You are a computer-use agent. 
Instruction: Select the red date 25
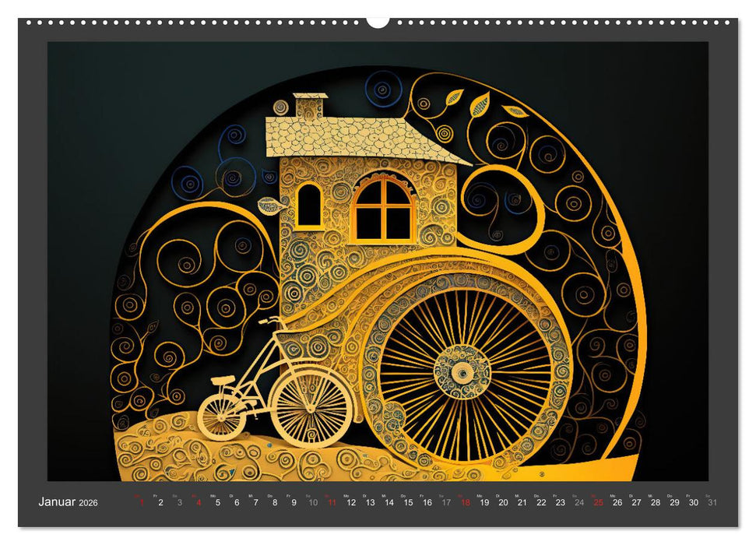[x=598, y=503]
